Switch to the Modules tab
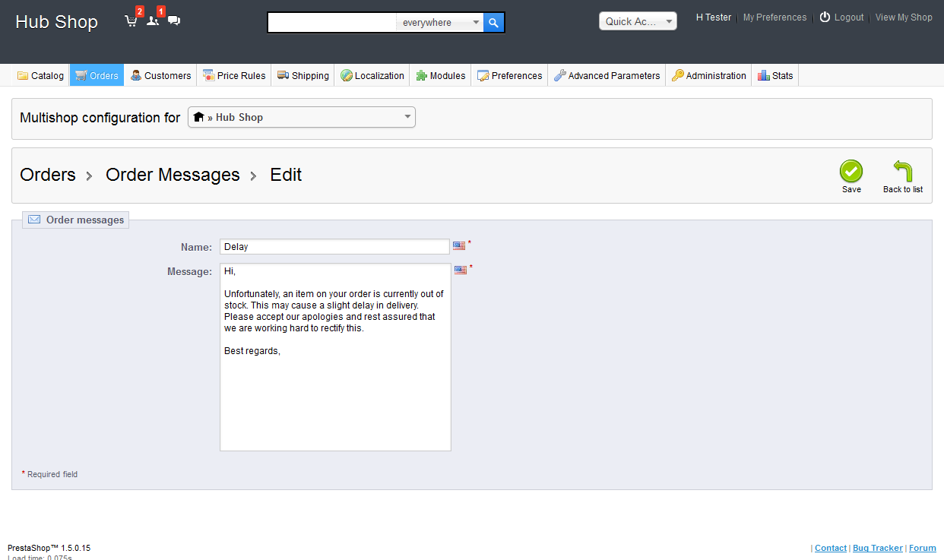Viewport: 944px width, 560px height. [x=441, y=75]
